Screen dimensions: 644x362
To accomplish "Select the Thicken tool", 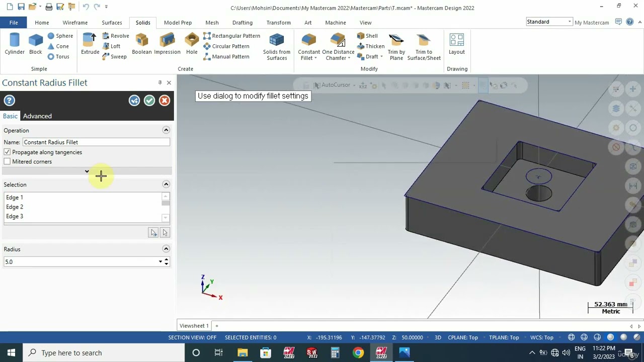I will click(371, 46).
